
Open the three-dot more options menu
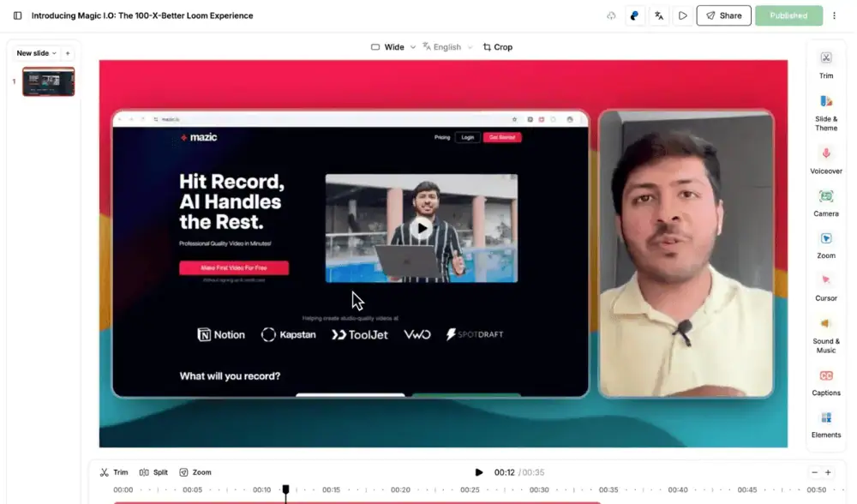(x=835, y=15)
